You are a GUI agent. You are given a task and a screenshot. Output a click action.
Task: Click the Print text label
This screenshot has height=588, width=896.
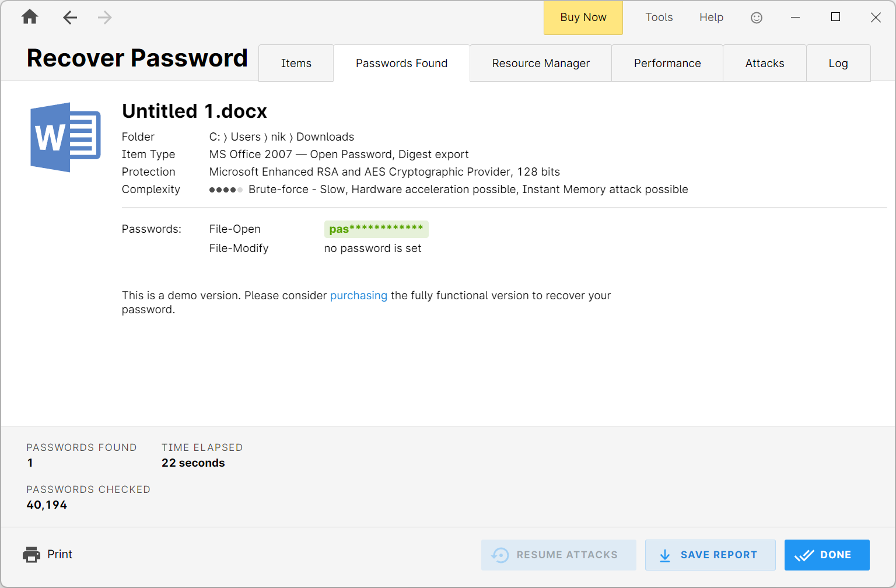click(60, 554)
